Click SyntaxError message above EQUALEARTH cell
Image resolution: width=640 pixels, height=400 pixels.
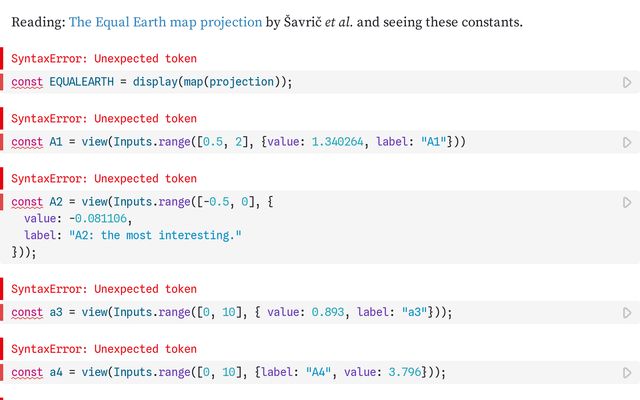(x=104, y=59)
